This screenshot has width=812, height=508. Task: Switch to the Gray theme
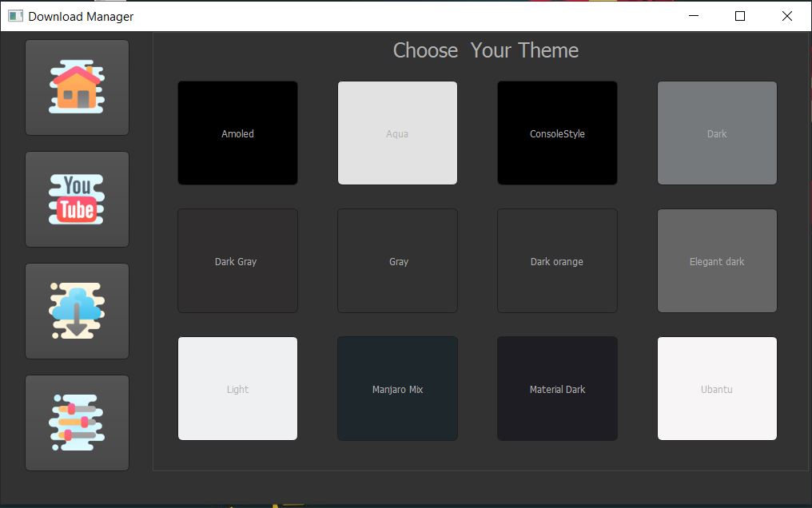tap(397, 260)
